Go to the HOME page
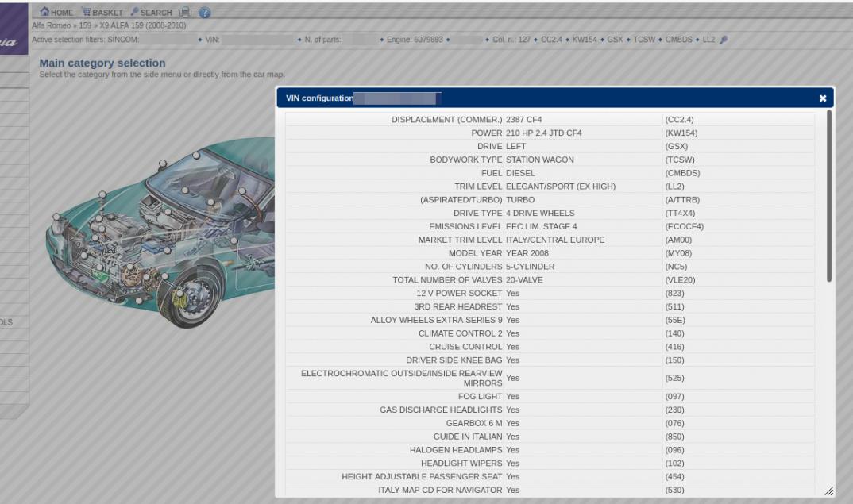Image resolution: width=853 pixels, height=504 pixels. point(56,13)
